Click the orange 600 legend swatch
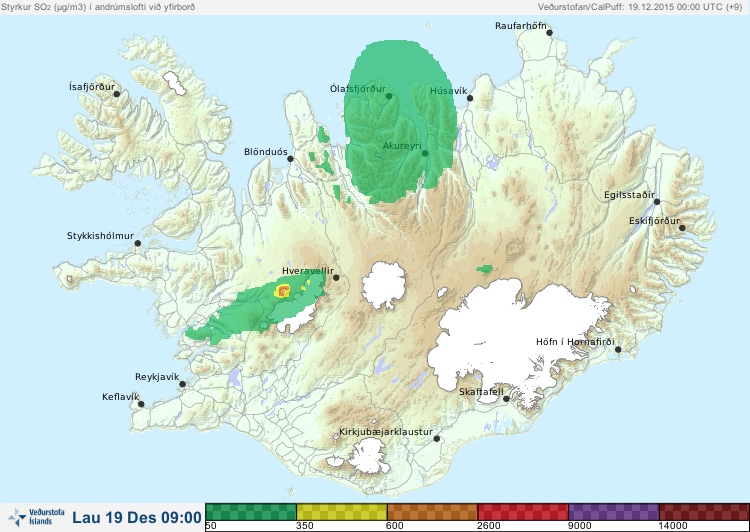 pos(432,512)
